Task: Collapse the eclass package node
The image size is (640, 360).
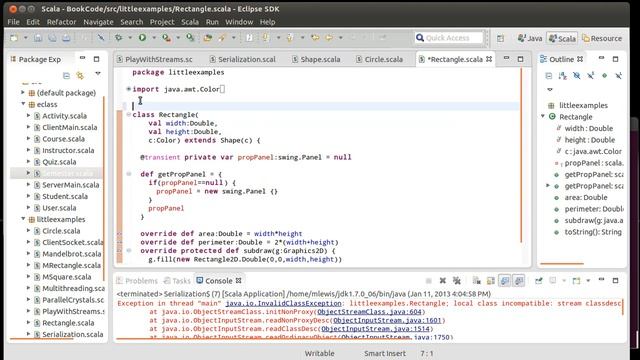Action: (23, 104)
